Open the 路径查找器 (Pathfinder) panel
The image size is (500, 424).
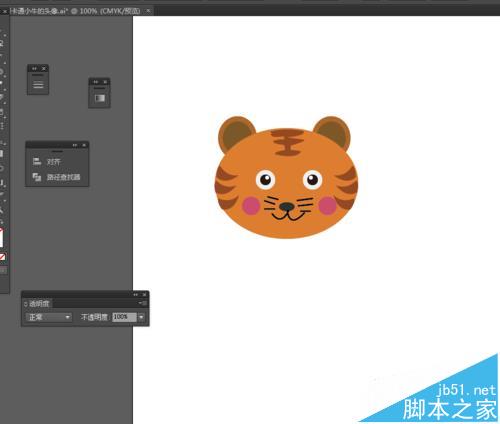[x=56, y=177]
